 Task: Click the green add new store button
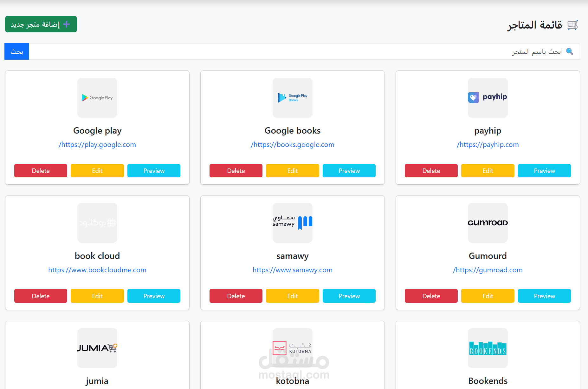(41, 24)
